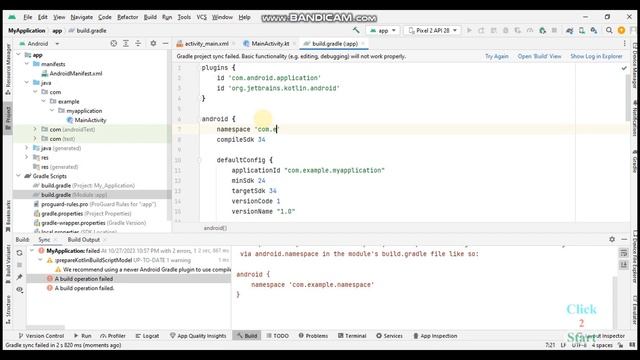Run the app with the play icon

coord(469,30)
